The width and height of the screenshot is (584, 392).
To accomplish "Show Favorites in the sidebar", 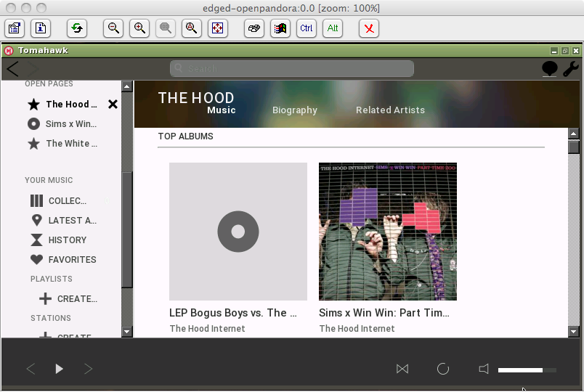I will tap(71, 259).
